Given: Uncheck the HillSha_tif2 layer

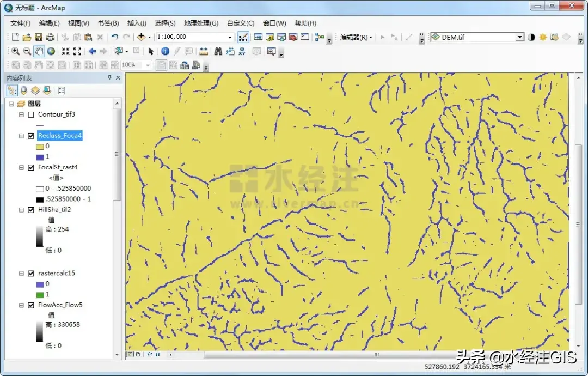Looking at the screenshot, I should click(30, 209).
